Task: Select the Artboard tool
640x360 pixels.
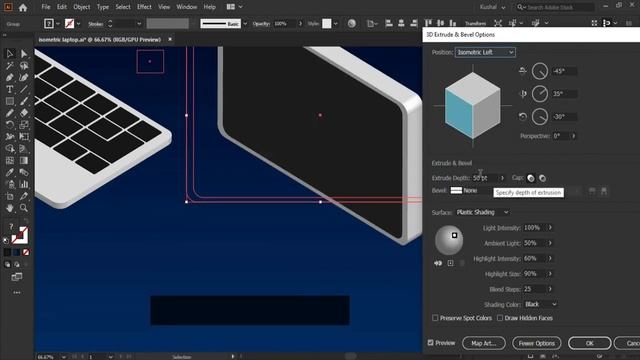Action: point(10,196)
